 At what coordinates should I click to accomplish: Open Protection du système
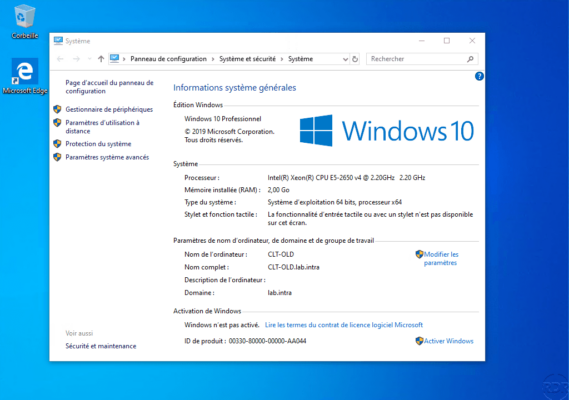coord(98,144)
